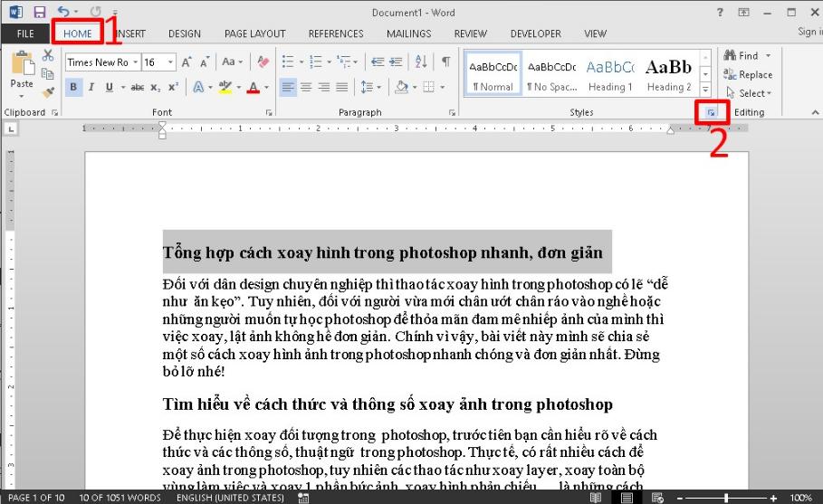The image size is (823, 504).
Task: Increase indent in the Paragraph group
Action: click(x=397, y=62)
